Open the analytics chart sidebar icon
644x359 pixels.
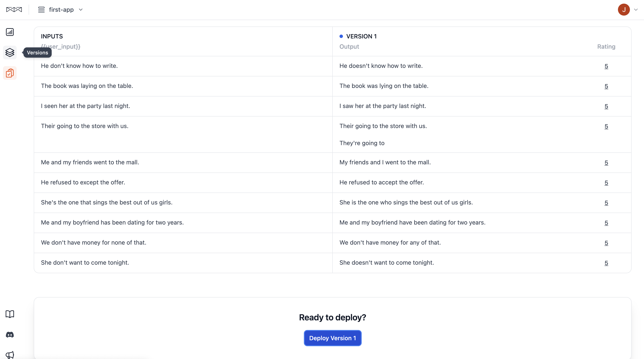tap(10, 32)
